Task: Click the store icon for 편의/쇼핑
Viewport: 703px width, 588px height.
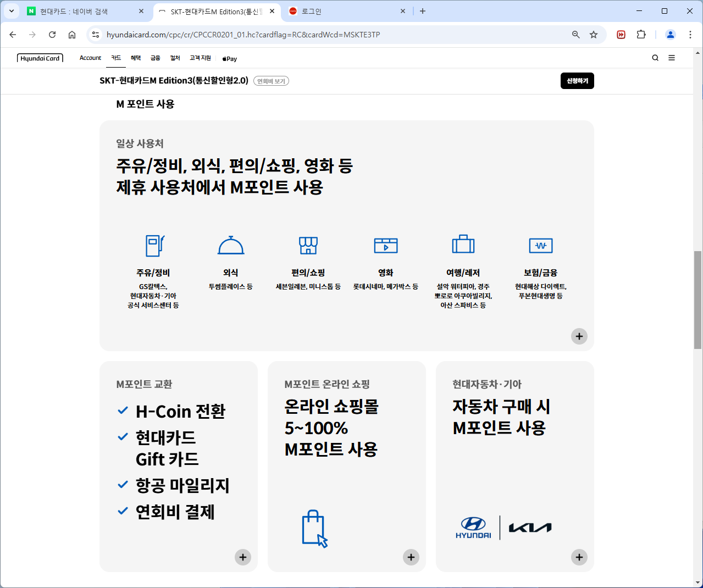Action: tap(308, 245)
